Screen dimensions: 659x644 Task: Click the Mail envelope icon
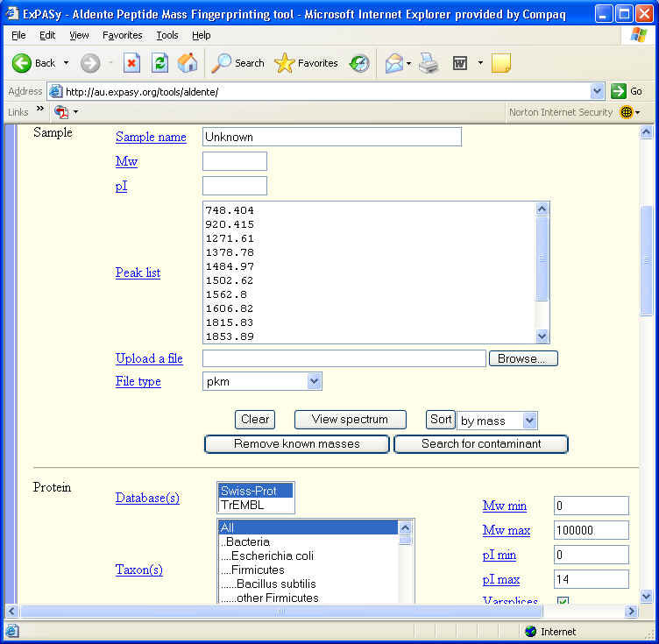tap(393, 63)
